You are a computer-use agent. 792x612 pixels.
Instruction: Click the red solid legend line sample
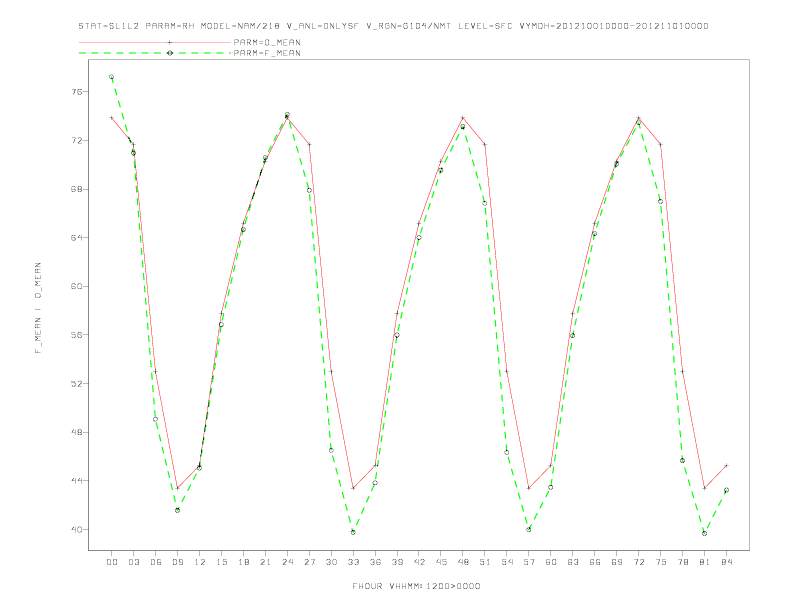click(155, 42)
